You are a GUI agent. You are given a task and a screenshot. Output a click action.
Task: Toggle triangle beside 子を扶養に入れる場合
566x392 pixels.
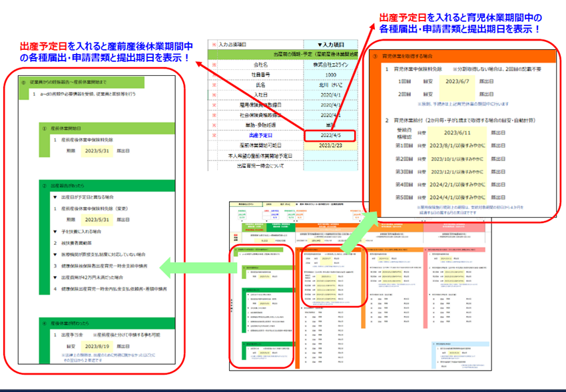pyautogui.click(x=55, y=232)
